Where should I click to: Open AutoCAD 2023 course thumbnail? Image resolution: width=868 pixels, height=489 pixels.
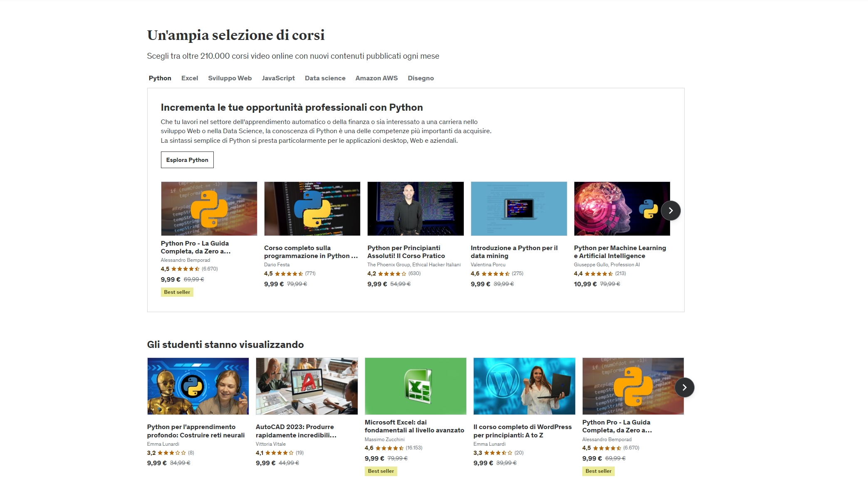307,386
